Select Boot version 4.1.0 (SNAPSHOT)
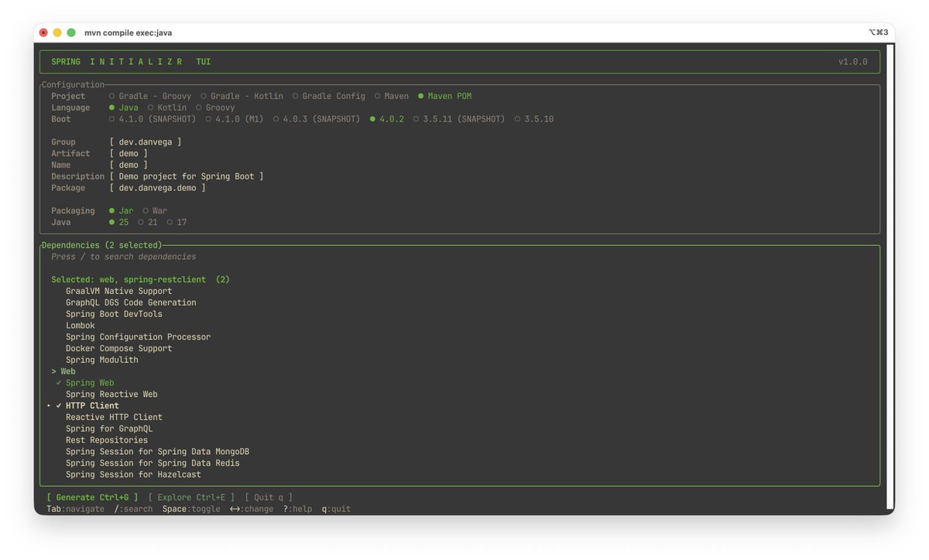 tap(153, 119)
